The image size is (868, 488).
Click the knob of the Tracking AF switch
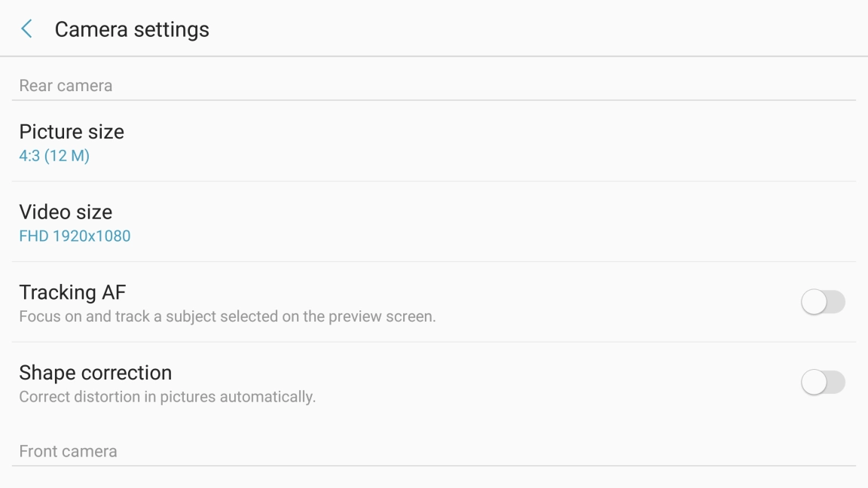[814, 303]
